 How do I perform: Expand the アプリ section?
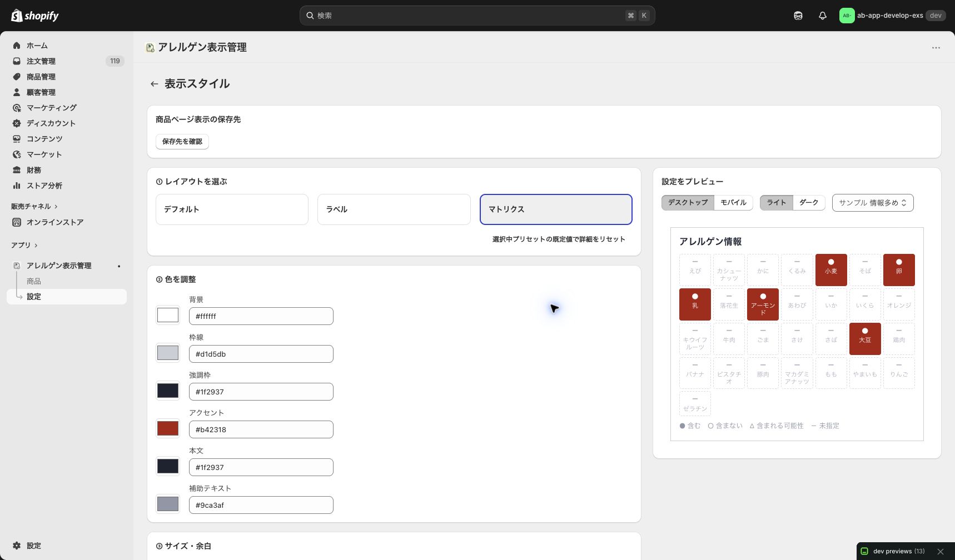pyautogui.click(x=24, y=245)
